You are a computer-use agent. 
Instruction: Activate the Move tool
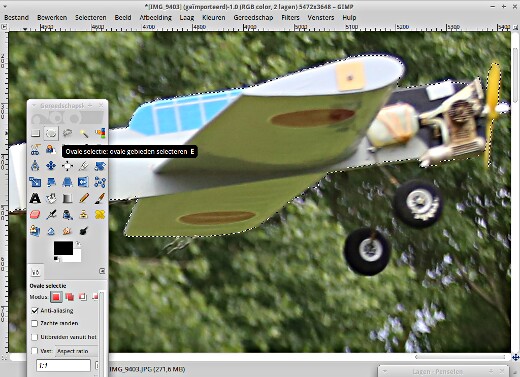coord(51,166)
